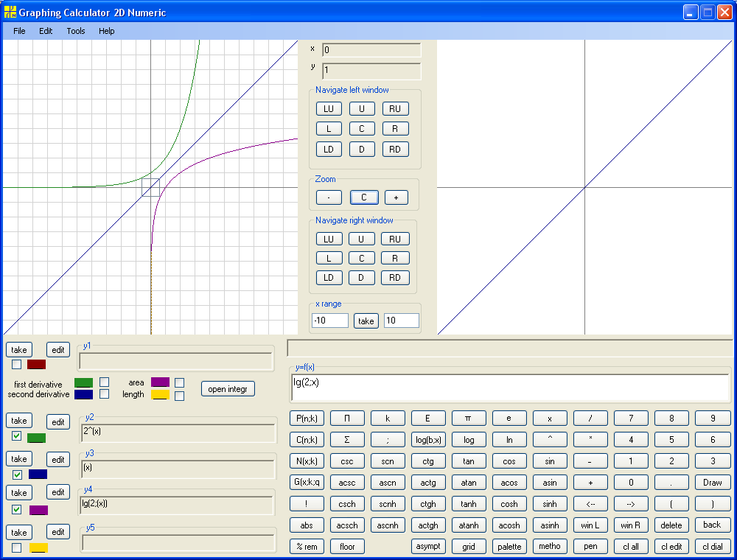Open the Edit menu
Screen dimensions: 737x560
pos(46,31)
